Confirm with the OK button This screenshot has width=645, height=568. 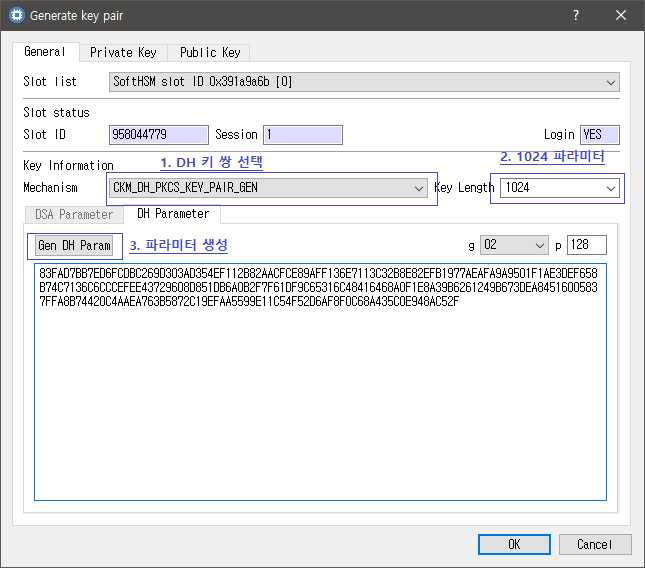click(514, 544)
